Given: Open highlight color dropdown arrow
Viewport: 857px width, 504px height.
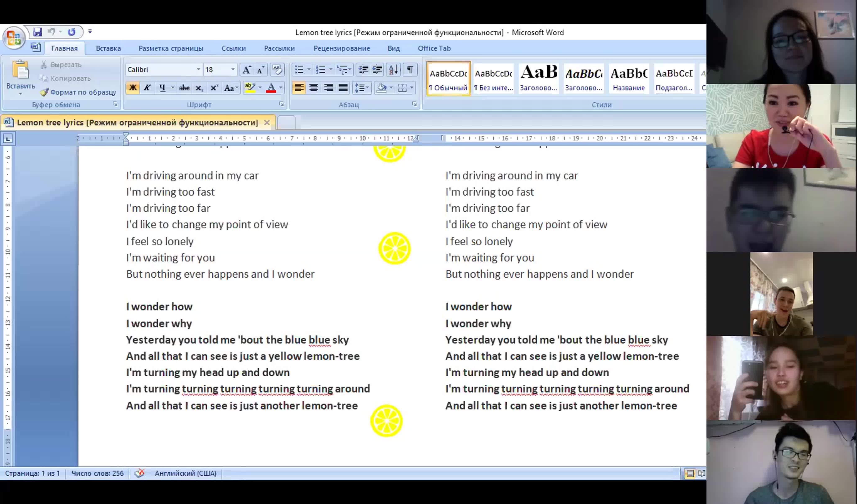Looking at the screenshot, I should pyautogui.click(x=260, y=88).
